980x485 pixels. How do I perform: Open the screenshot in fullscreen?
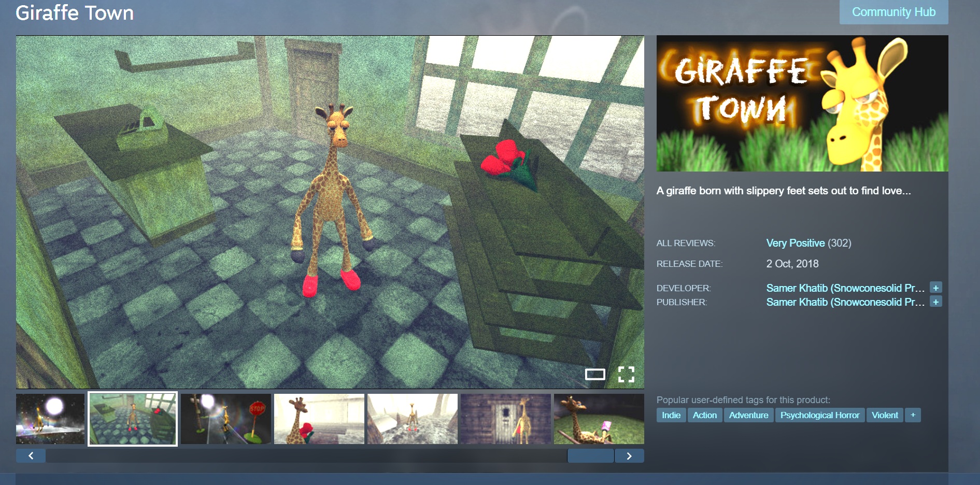[x=626, y=374]
